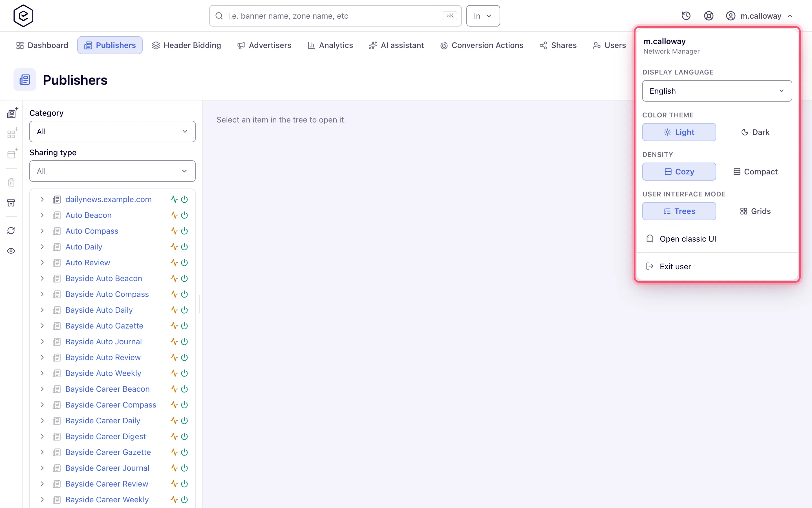This screenshot has height=508, width=812.
Task: Click the eye visibility icon in sidebar
Action: pyautogui.click(x=11, y=251)
